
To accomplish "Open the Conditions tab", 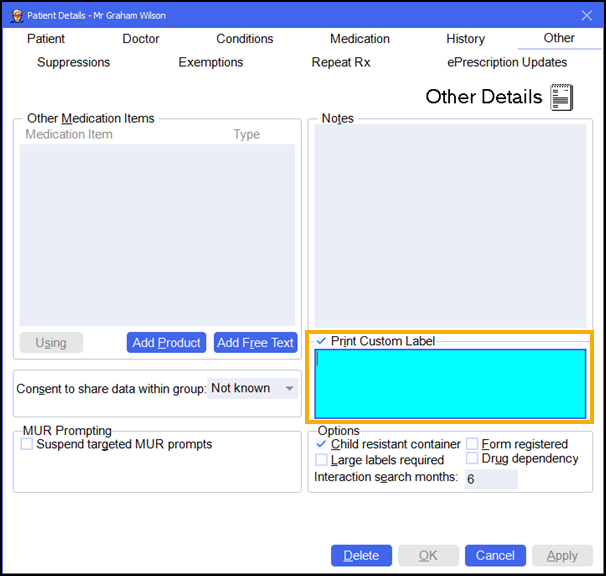I will pos(245,39).
